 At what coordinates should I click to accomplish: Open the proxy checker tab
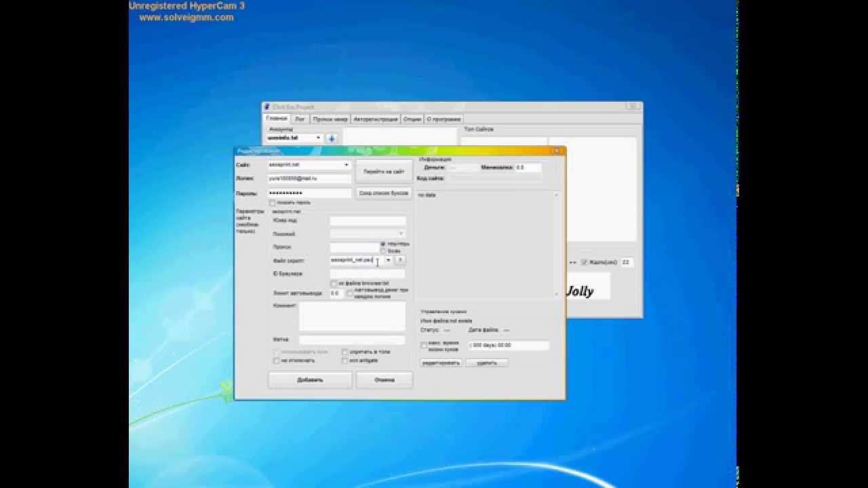330,119
